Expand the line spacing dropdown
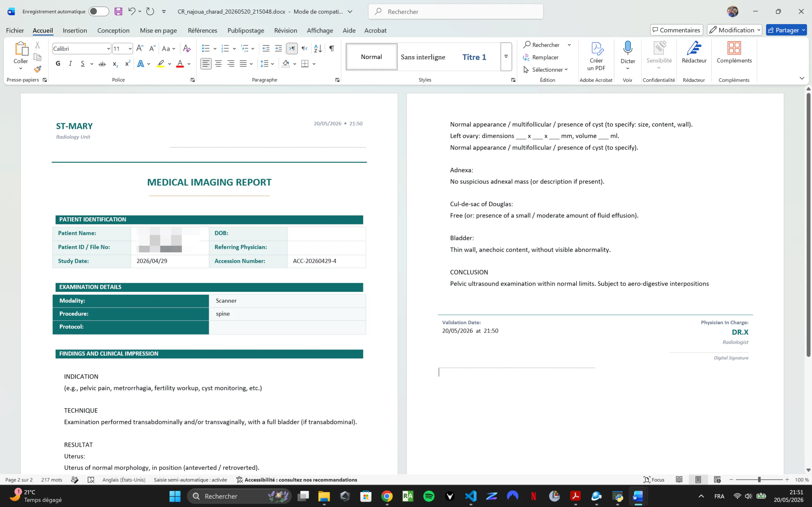 point(272,64)
